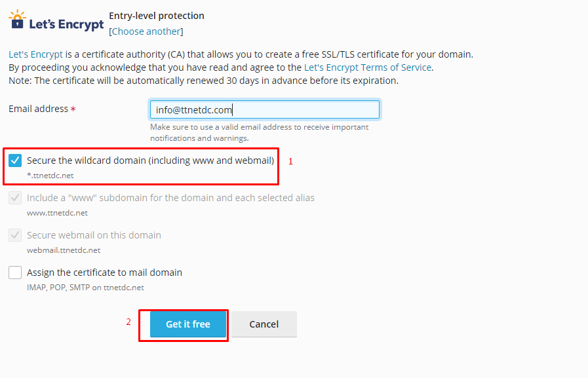Open the Let's Encrypt certificate authority link
The width and height of the screenshot is (588, 378).
35,54
